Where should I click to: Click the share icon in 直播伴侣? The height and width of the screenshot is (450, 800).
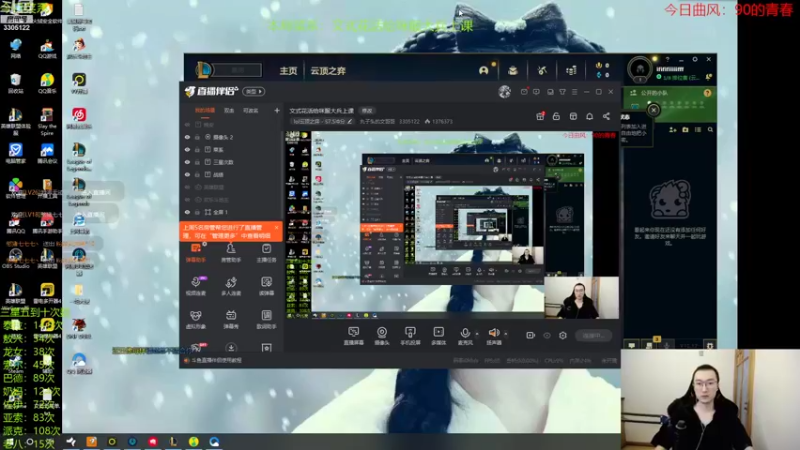606,116
